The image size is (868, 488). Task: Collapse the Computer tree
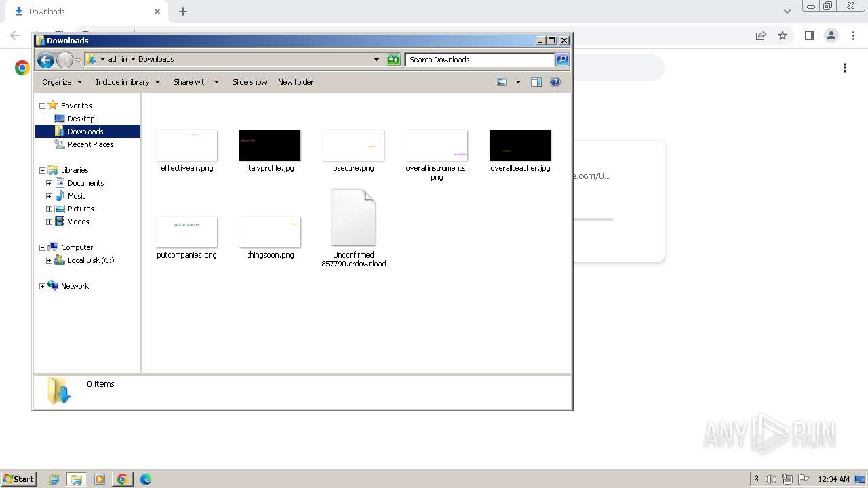click(x=42, y=247)
